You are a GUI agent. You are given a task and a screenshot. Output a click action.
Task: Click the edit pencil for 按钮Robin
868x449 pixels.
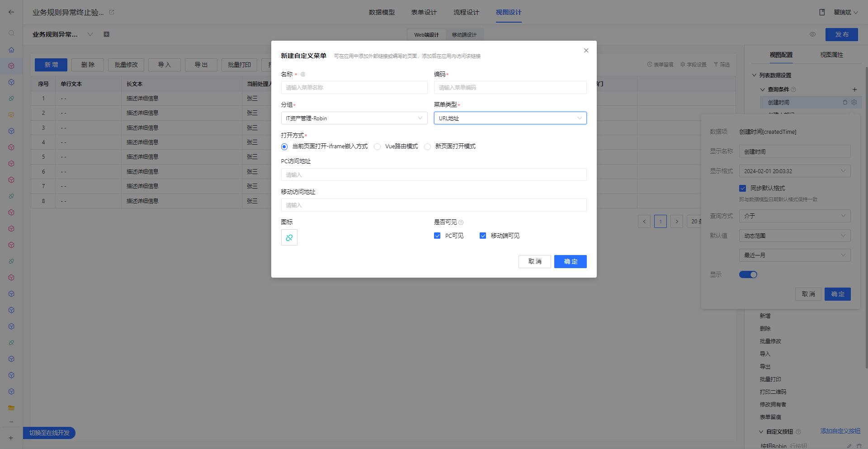849,446
